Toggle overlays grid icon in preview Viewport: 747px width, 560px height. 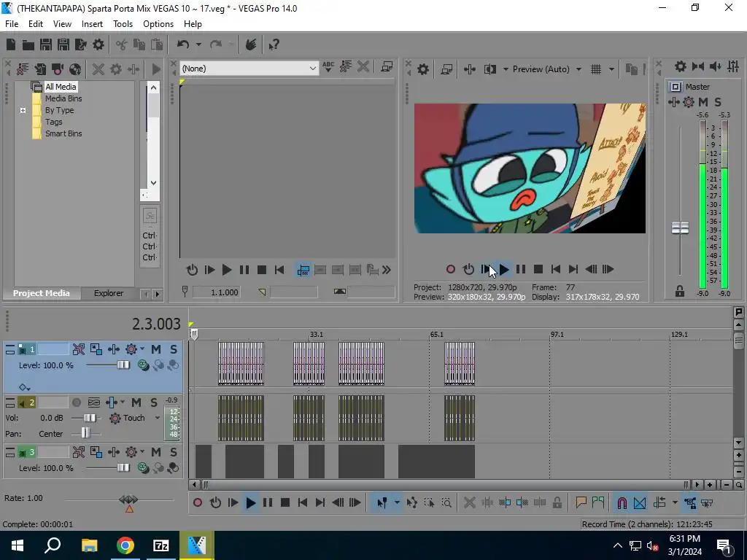596,69
